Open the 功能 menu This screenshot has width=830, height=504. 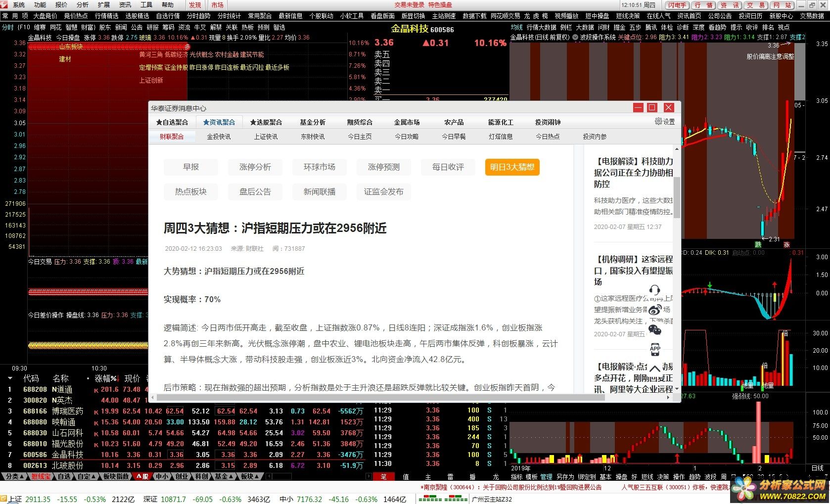[40, 5]
